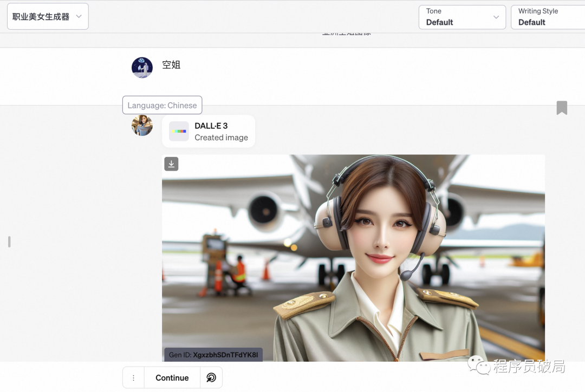Click the DALL·E 3 title text
The image size is (585, 392).
pyautogui.click(x=211, y=126)
